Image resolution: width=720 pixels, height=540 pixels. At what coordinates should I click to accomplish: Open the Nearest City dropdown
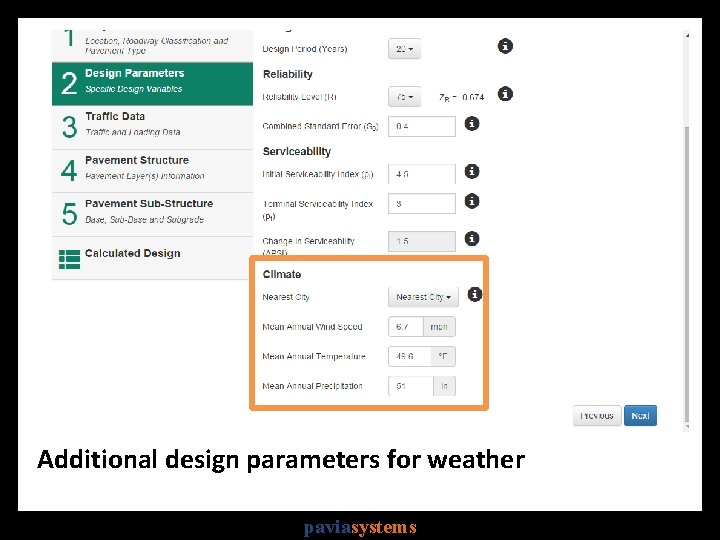click(423, 297)
